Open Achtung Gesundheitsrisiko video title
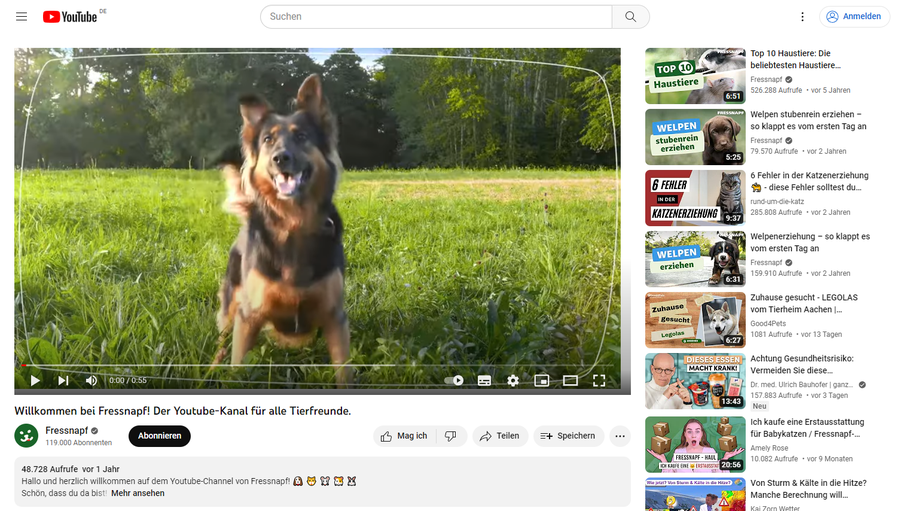900x511 pixels. 802,364
